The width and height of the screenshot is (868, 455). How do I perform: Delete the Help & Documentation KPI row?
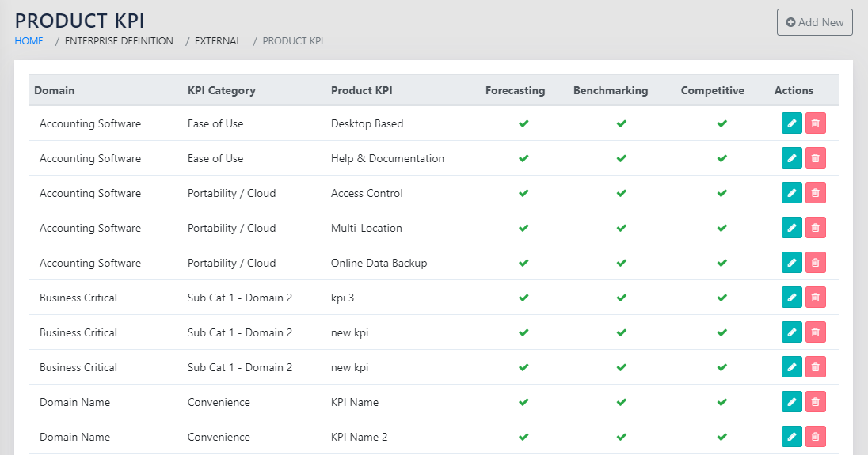[815, 158]
